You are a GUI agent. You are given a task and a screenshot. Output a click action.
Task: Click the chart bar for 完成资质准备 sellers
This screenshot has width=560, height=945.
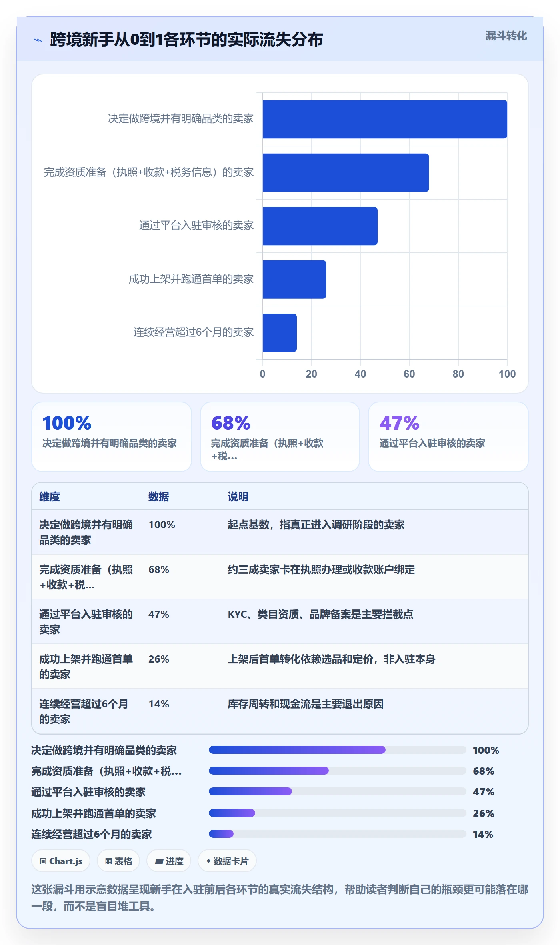coord(346,173)
